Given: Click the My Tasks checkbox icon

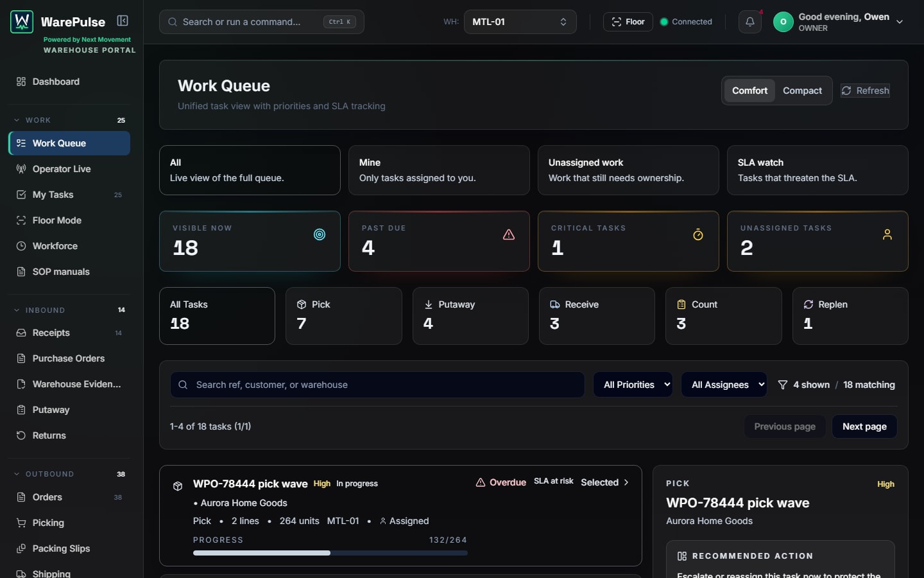Looking at the screenshot, I should 21,195.
